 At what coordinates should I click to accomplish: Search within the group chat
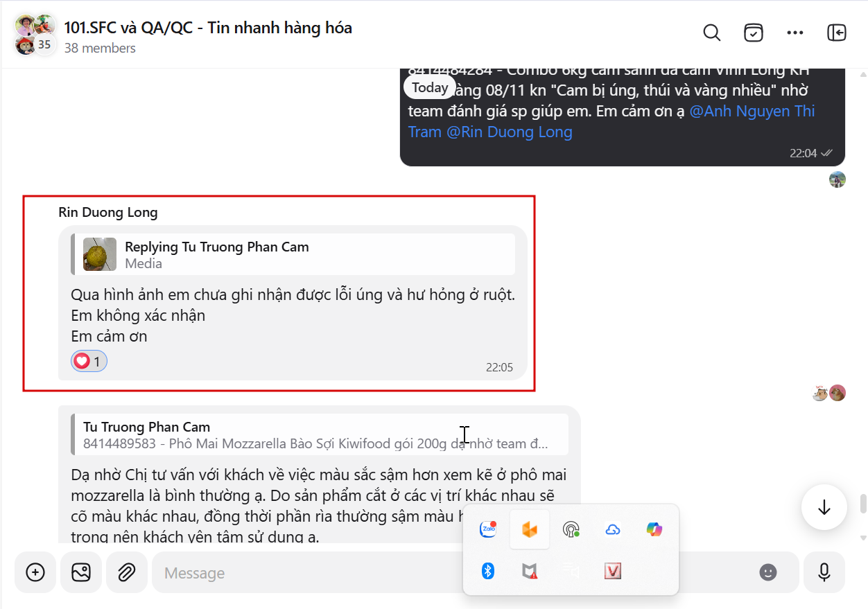pos(712,33)
